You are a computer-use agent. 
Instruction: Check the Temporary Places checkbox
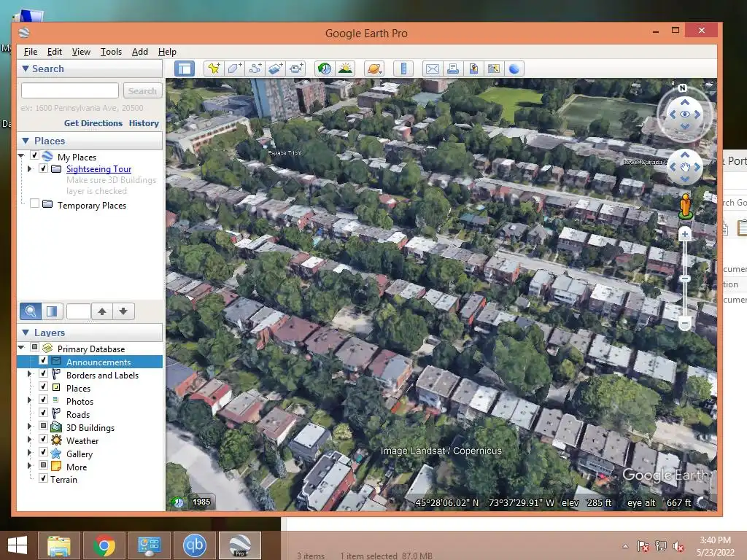tap(34, 204)
